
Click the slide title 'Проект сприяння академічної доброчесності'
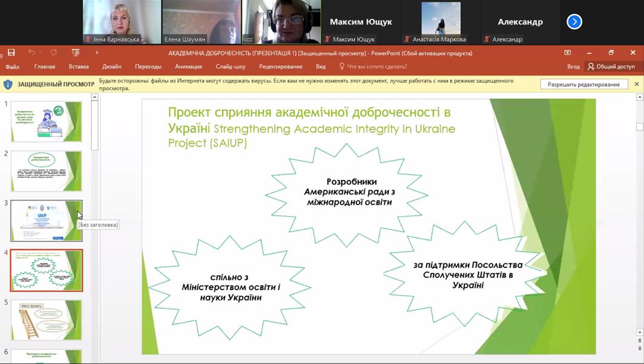click(x=312, y=127)
